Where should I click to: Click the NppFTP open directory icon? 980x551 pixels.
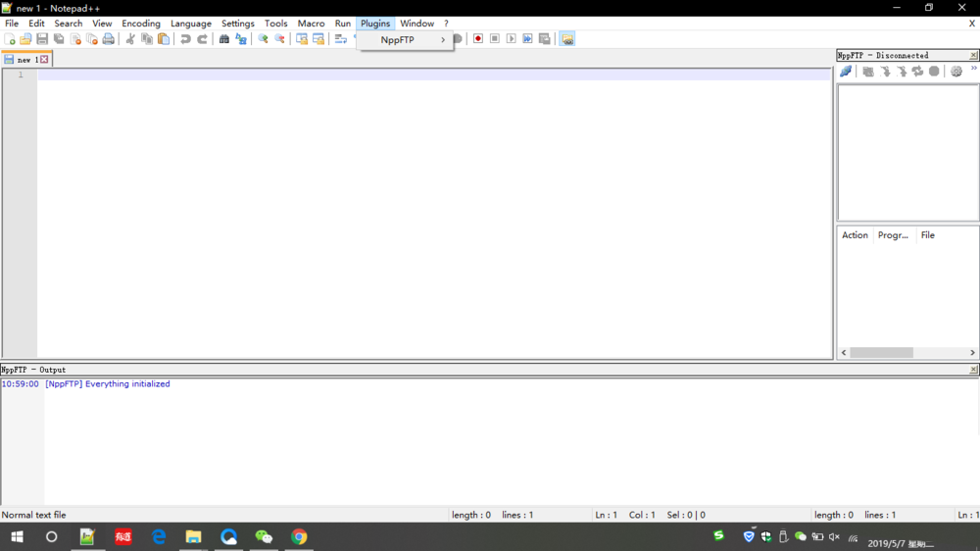868,72
